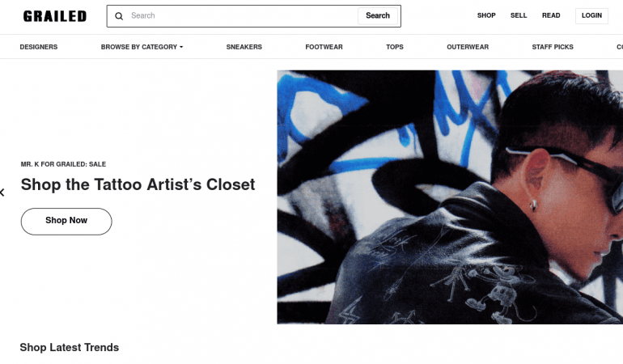Select the Outerwear category
623x364 pixels.
(468, 47)
